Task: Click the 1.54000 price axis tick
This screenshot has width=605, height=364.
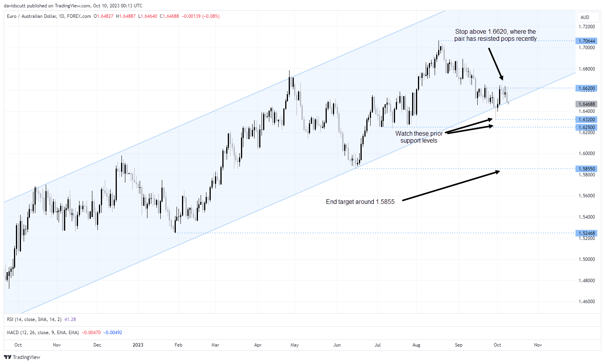Action: tap(587, 217)
